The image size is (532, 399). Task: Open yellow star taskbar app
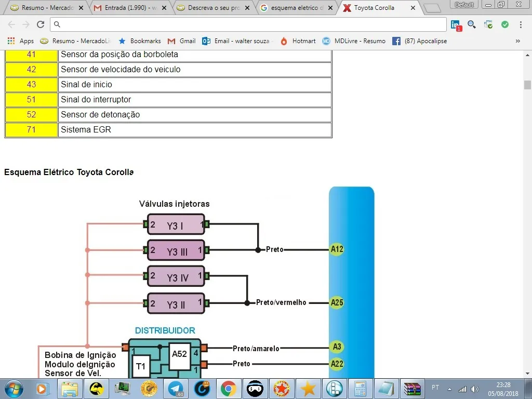pos(308,389)
